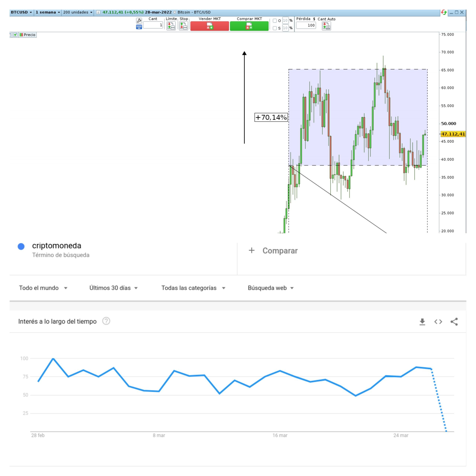Open the 1 semana timeframe dropdown
This screenshot has height=476, width=476.
(x=59, y=12)
